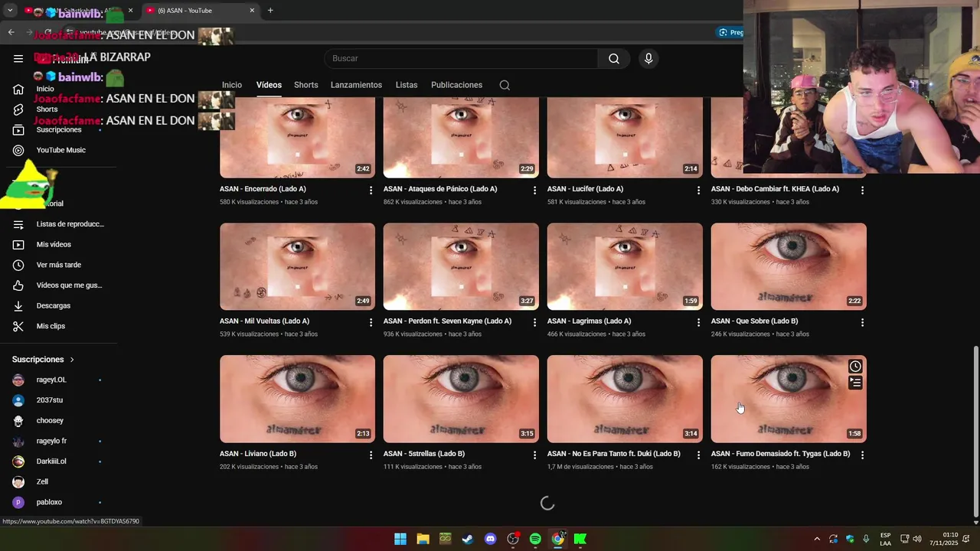
Task: Open options for 5strellas video
Action: [534, 455]
